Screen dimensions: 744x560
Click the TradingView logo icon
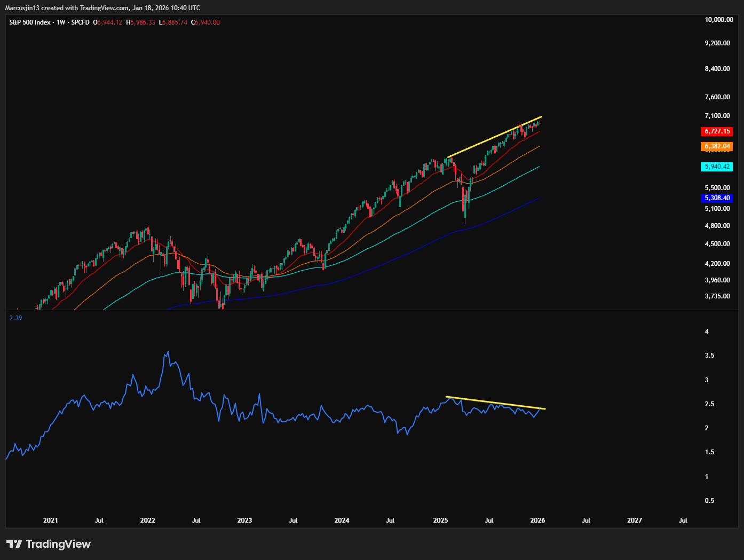click(x=14, y=544)
